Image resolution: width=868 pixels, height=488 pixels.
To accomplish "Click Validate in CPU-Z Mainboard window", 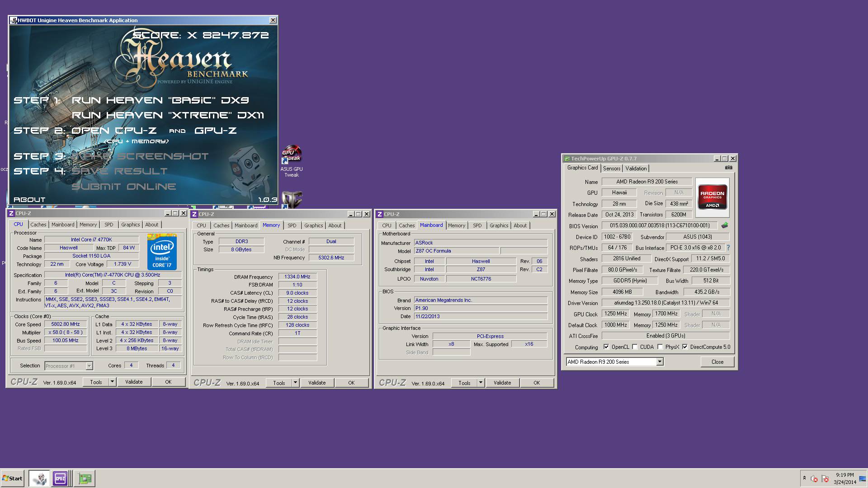I will 502,383.
